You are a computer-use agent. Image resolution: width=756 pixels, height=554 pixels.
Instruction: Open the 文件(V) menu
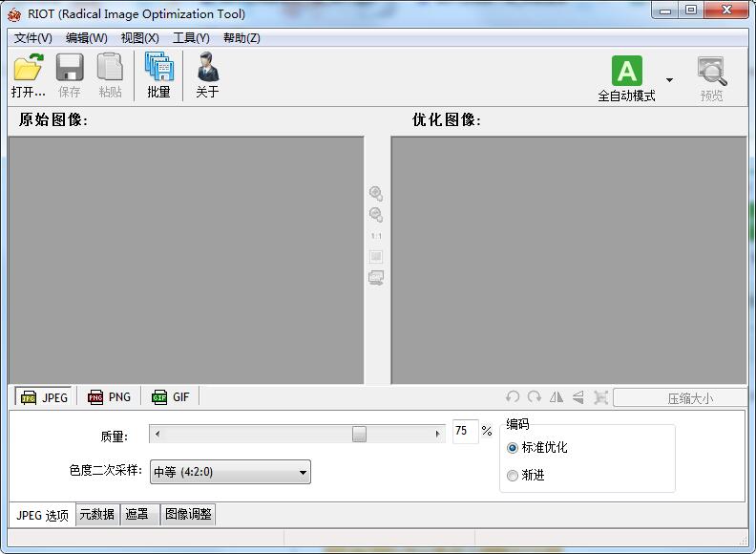(x=33, y=38)
